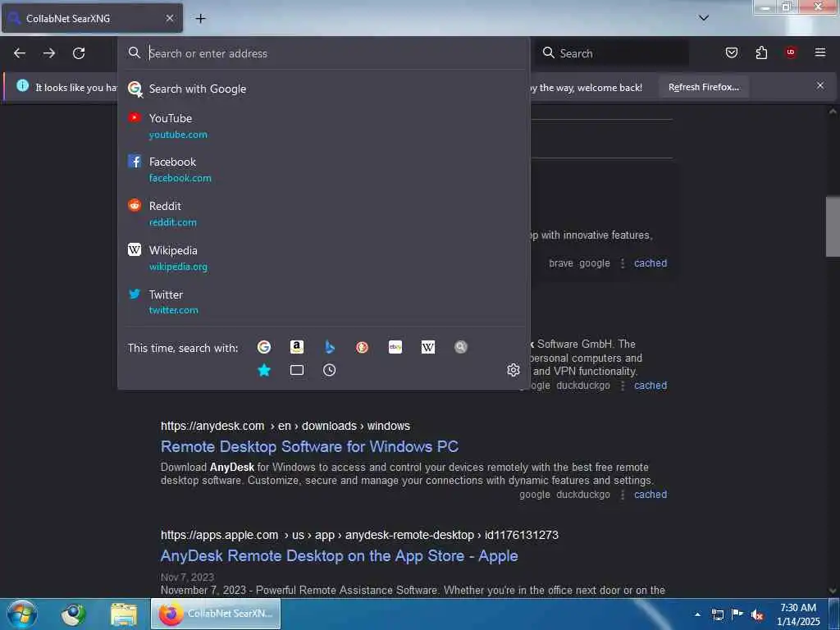Select Firefox CollabNet SearXNG taskbar button
840x630 pixels.
coord(216,614)
